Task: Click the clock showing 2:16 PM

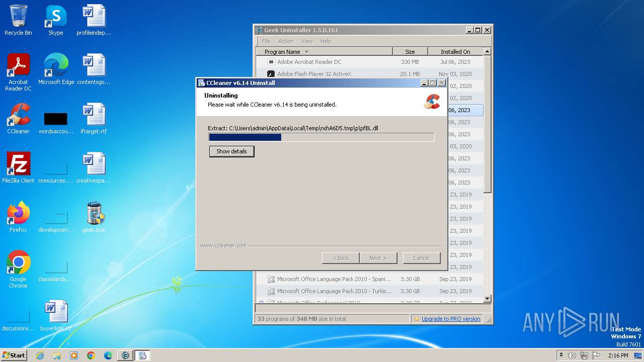Action: [x=618, y=355]
